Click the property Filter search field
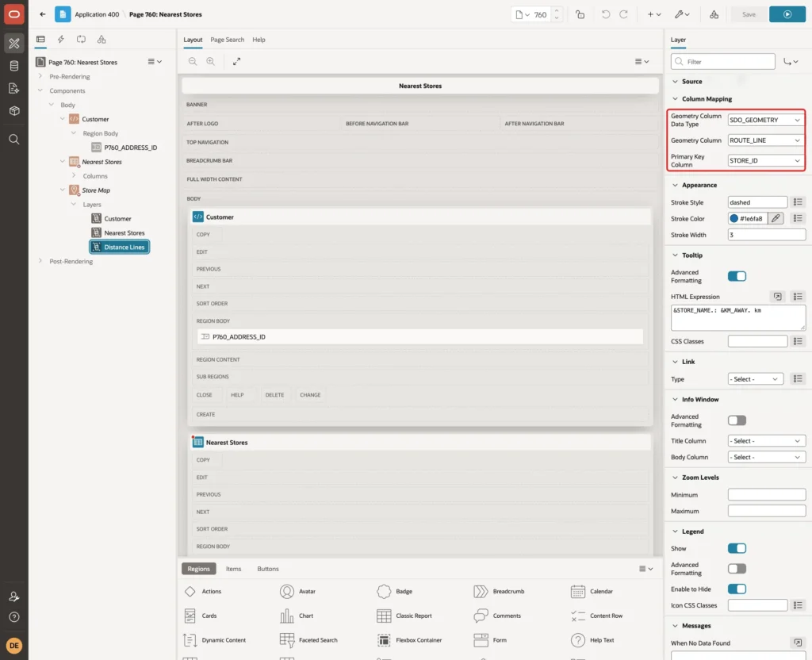This screenshot has width=812, height=660. (x=723, y=62)
